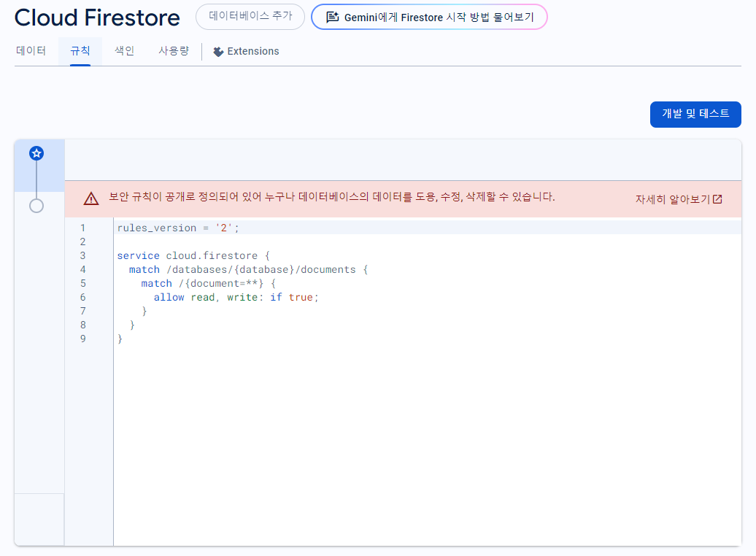Click the 'allow read, write: if true;' line
Screen dimensions: 756x556
click(x=236, y=298)
